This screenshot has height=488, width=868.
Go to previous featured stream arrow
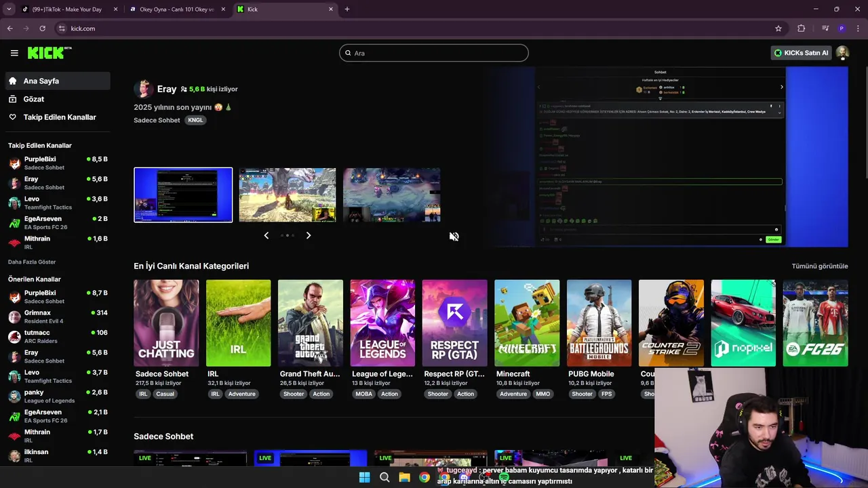click(x=266, y=235)
